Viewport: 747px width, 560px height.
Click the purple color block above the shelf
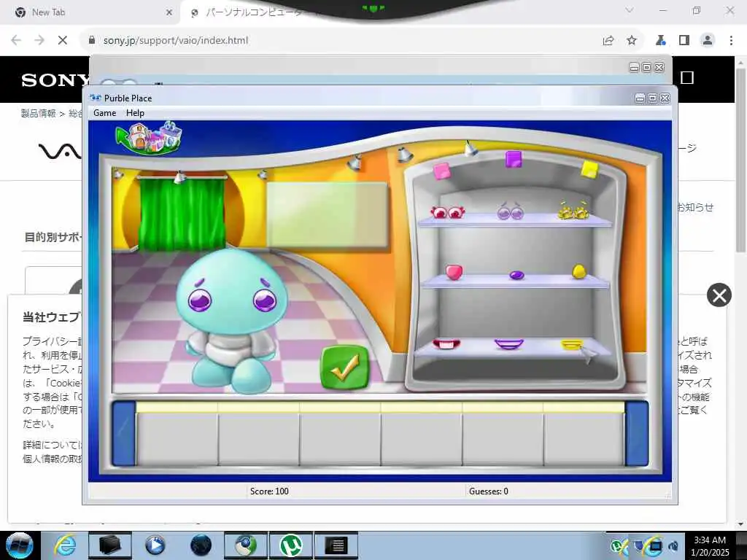pos(514,159)
